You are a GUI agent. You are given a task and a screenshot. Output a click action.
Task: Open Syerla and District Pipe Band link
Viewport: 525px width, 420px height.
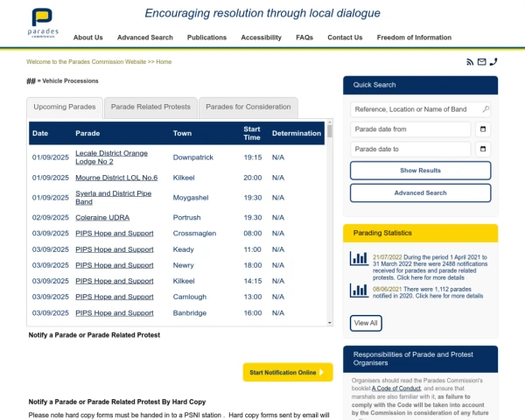click(x=114, y=198)
